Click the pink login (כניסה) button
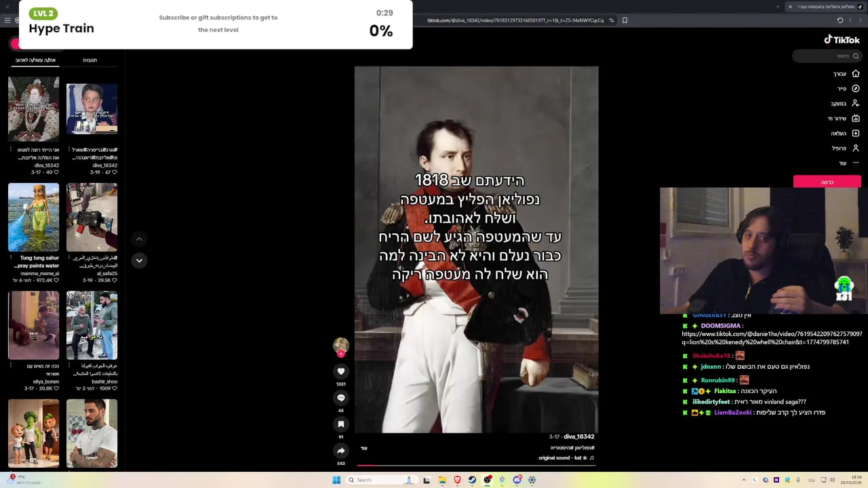This screenshot has width=868, height=488. pos(827,182)
